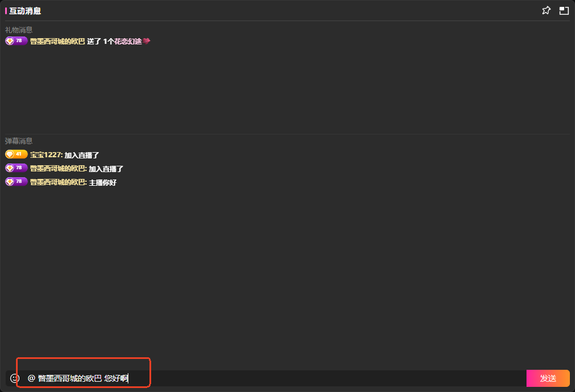The image size is (575, 392).
Task: Select the username on the 主播你好 message
Action: click(x=57, y=182)
